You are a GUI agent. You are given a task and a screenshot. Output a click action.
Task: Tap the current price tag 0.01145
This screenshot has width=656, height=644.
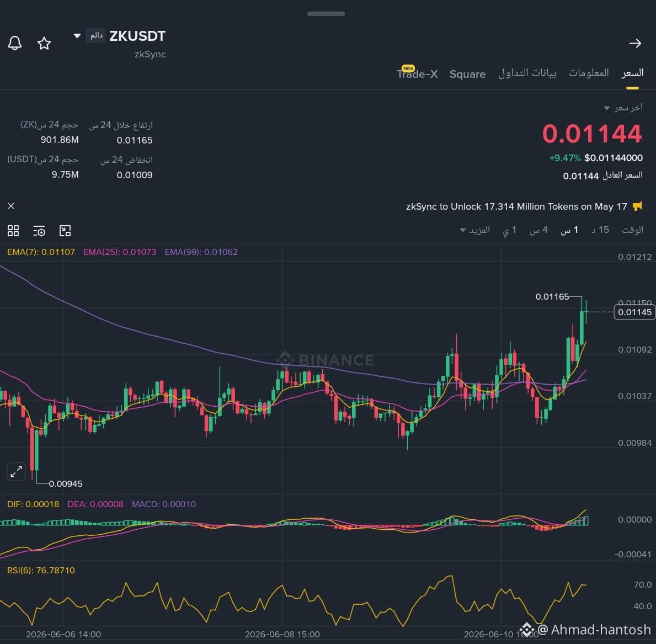click(634, 312)
